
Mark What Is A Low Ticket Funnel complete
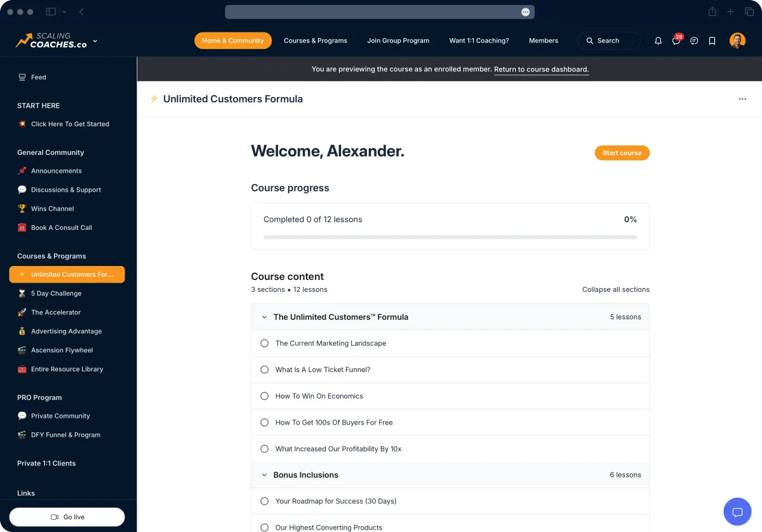(x=265, y=369)
